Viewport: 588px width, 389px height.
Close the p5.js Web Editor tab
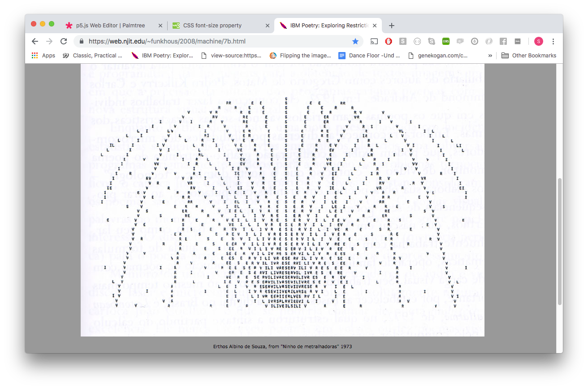point(160,26)
